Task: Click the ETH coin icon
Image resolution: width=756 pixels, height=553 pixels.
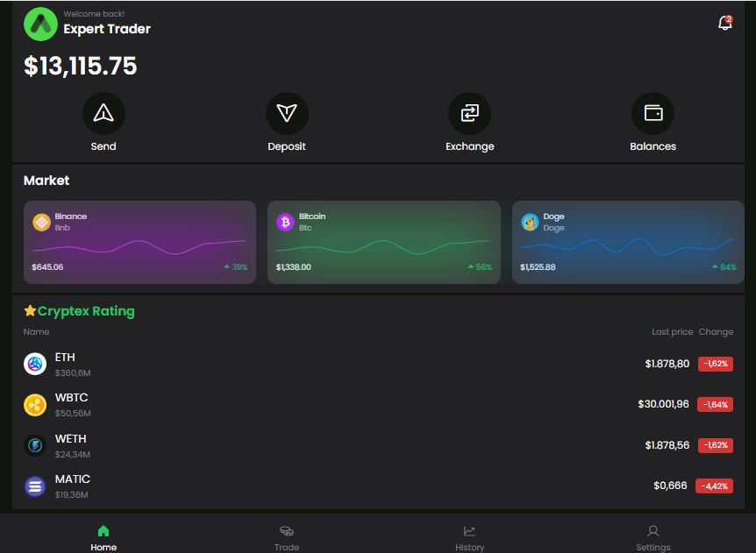Action: coord(35,364)
